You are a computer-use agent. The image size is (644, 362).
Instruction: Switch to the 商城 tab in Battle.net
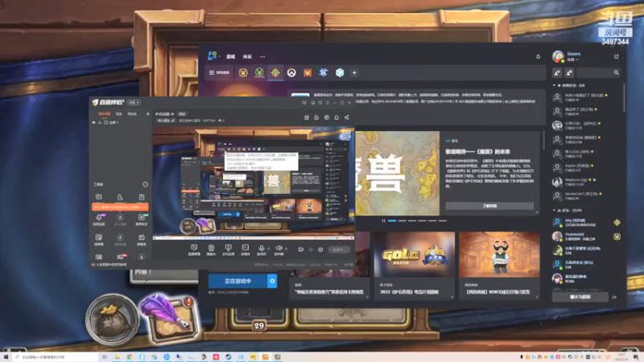coord(247,56)
